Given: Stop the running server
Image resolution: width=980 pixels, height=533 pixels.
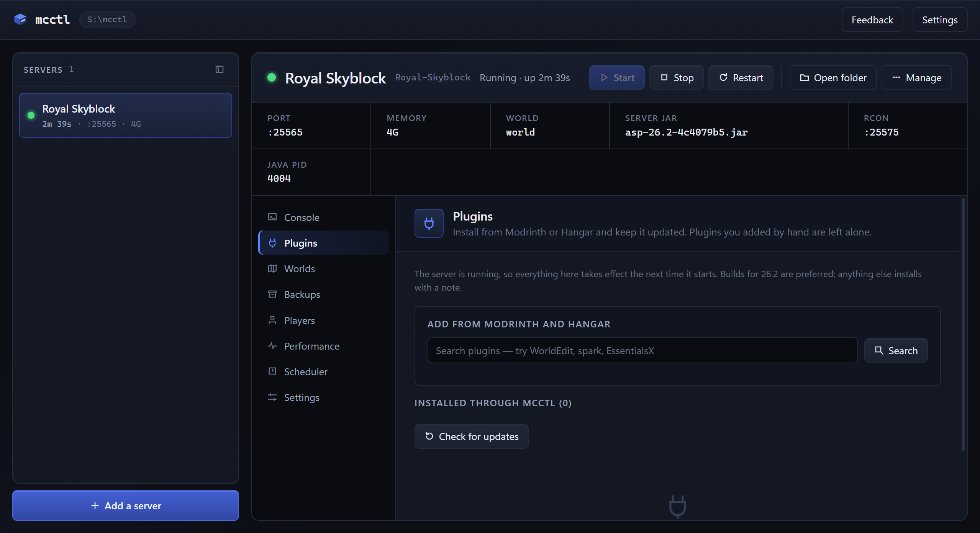Looking at the screenshot, I should click(677, 78).
